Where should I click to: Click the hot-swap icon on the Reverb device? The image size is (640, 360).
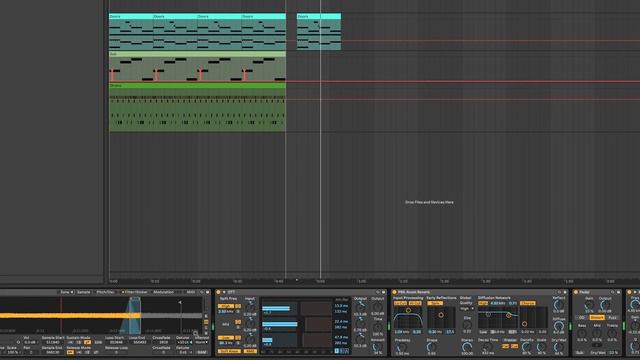(x=559, y=292)
